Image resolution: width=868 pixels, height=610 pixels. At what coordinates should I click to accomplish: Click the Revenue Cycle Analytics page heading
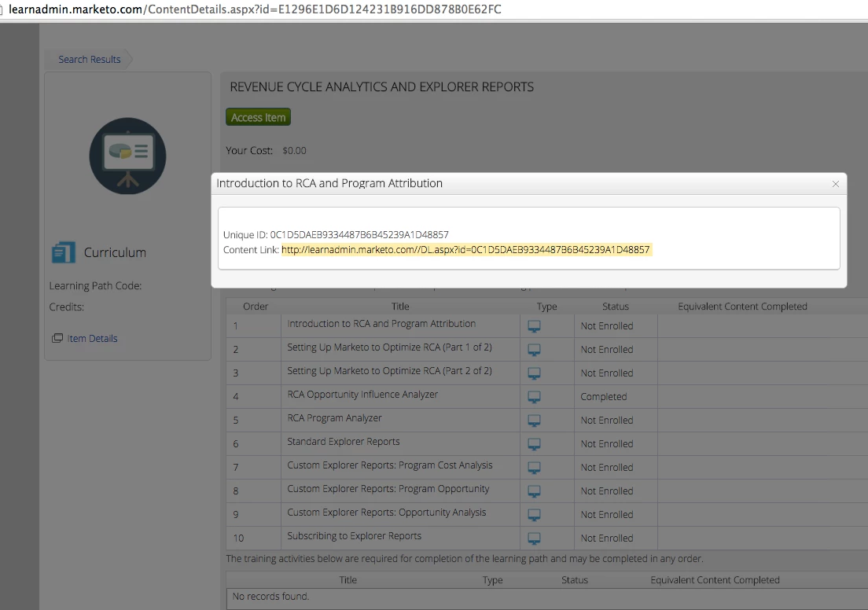click(382, 87)
